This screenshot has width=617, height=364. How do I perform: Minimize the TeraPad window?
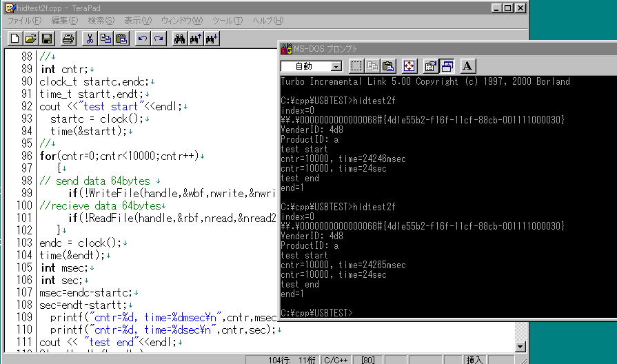click(496, 8)
